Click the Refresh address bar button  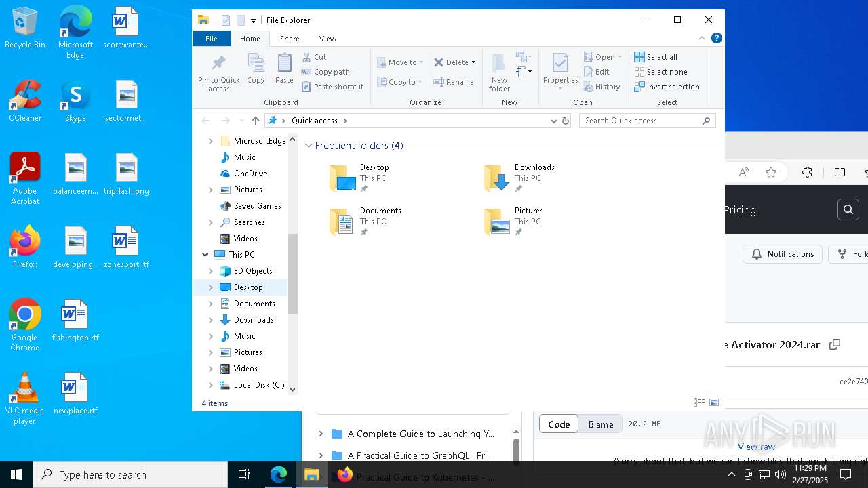566,121
